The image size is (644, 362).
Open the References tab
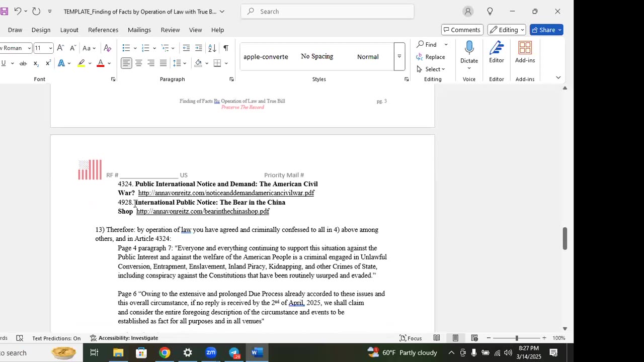point(103,30)
